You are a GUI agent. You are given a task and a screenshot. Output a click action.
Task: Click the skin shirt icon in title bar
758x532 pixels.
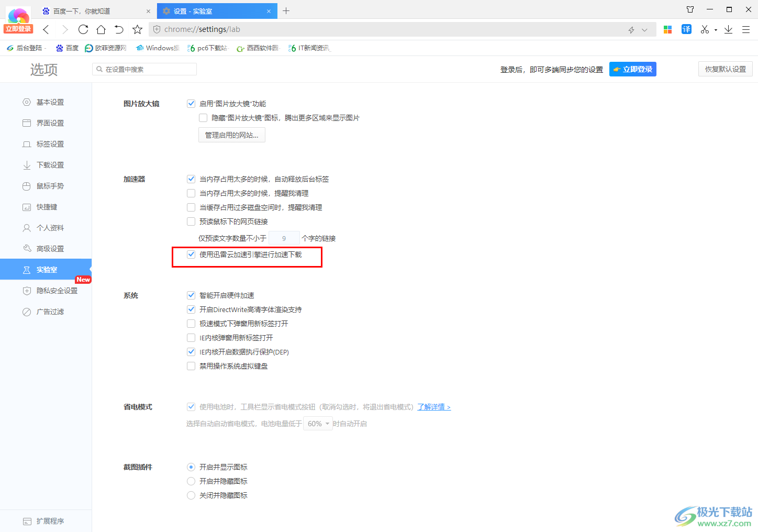pyautogui.click(x=690, y=9)
